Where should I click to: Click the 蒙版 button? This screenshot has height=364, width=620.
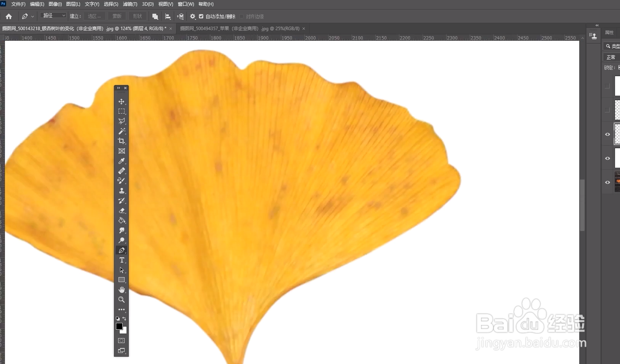117,16
